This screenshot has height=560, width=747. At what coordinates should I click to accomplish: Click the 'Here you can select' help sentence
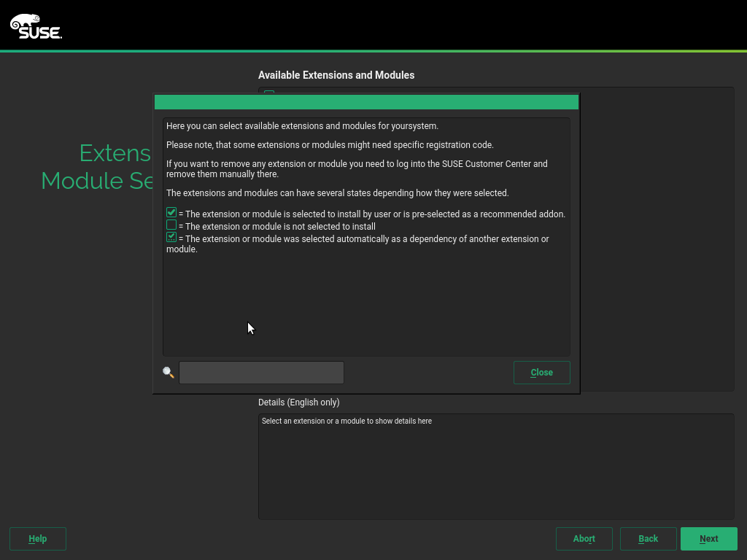302,126
